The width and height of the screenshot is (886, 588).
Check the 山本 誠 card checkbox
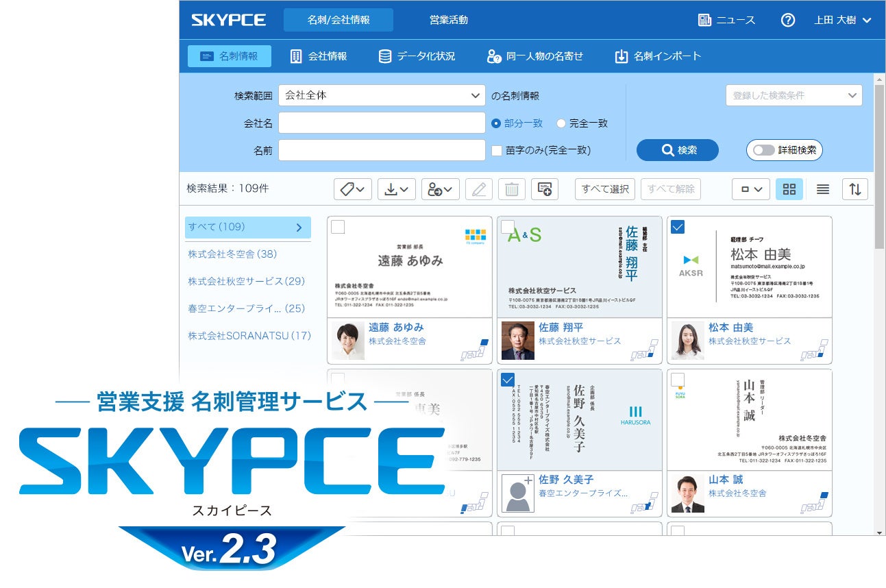click(678, 380)
